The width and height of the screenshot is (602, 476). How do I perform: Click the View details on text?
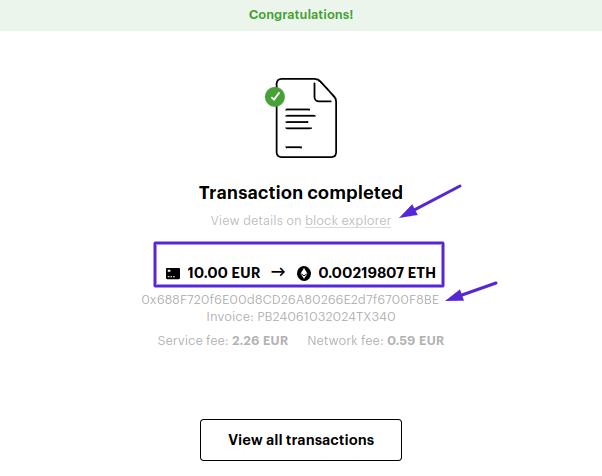coord(256,221)
